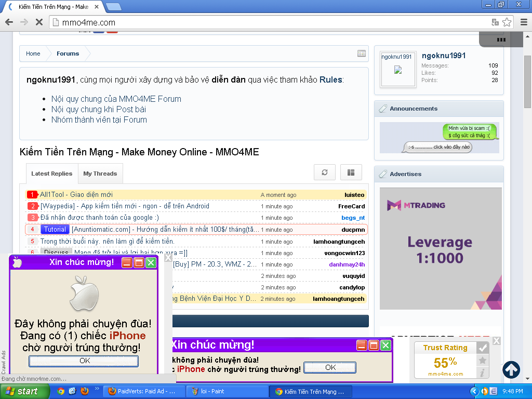Open 'Nội quy chung của MMO4ME Forum' link
532x399 pixels.
pos(115,99)
